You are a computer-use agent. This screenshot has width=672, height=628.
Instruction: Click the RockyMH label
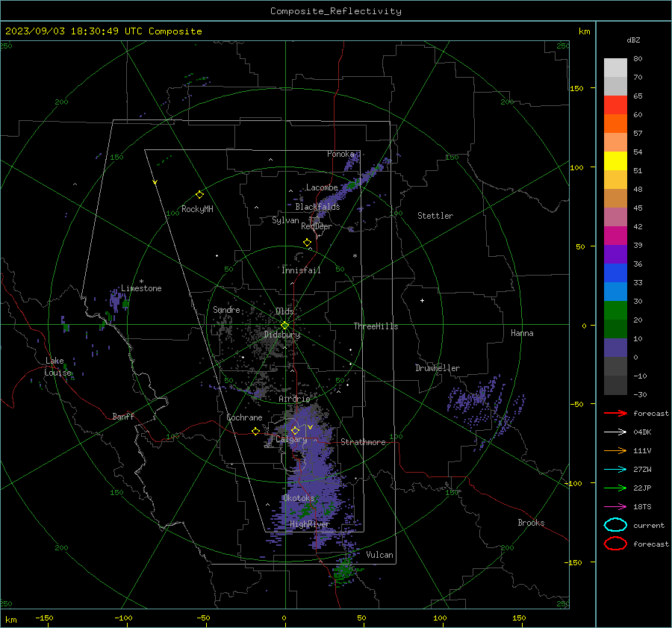(197, 209)
